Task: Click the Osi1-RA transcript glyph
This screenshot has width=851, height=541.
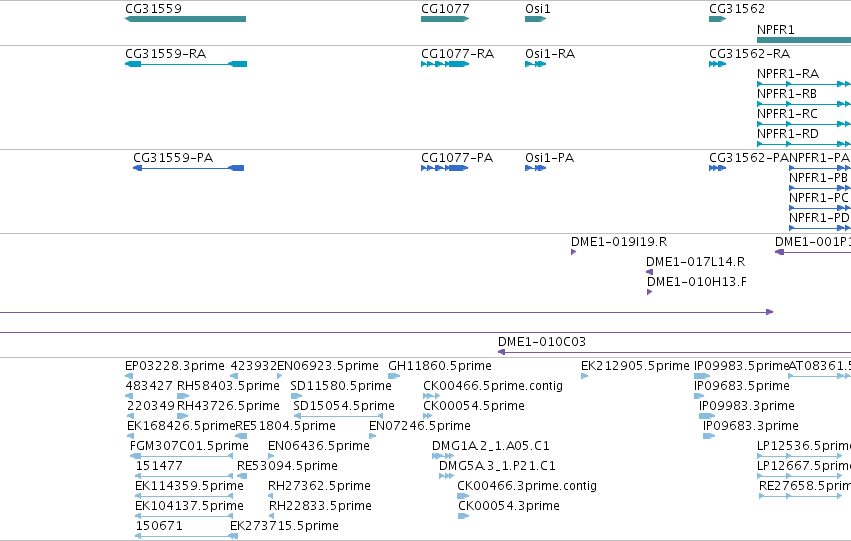Action: coord(536,64)
